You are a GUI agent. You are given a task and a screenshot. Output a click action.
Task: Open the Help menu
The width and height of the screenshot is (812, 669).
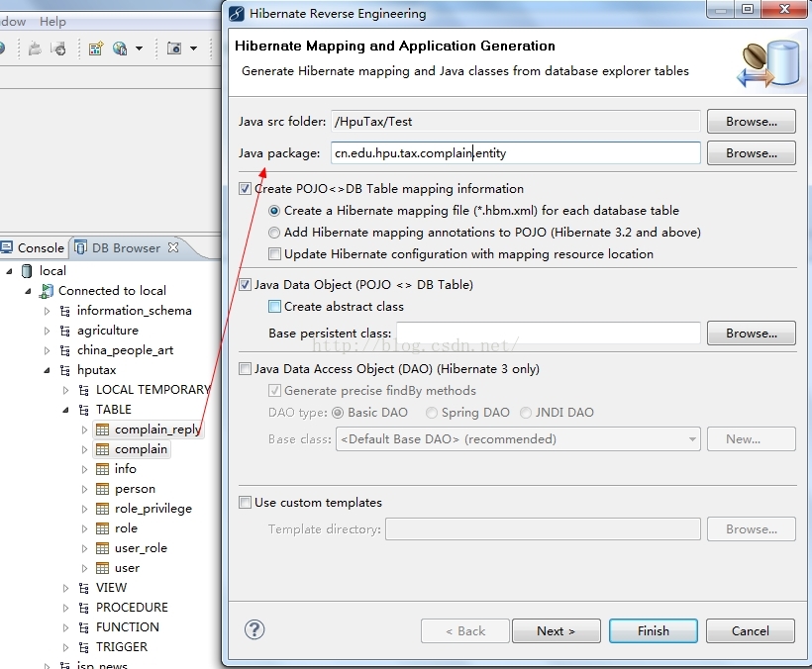click(x=52, y=21)
